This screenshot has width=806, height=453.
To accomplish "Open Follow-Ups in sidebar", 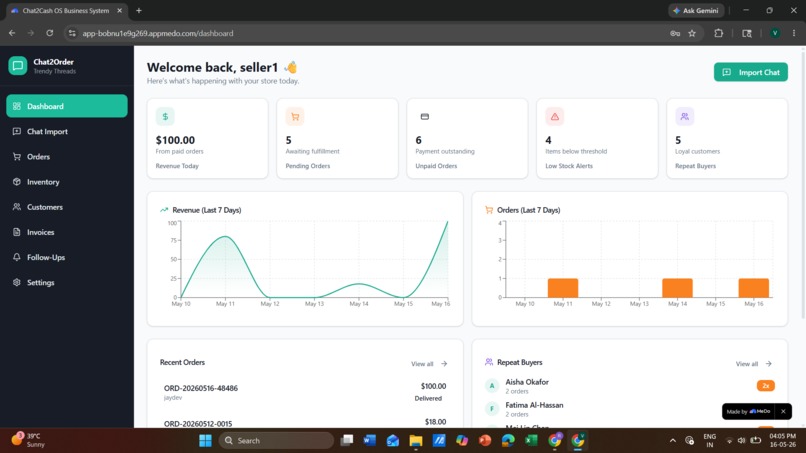I will 67,257.
